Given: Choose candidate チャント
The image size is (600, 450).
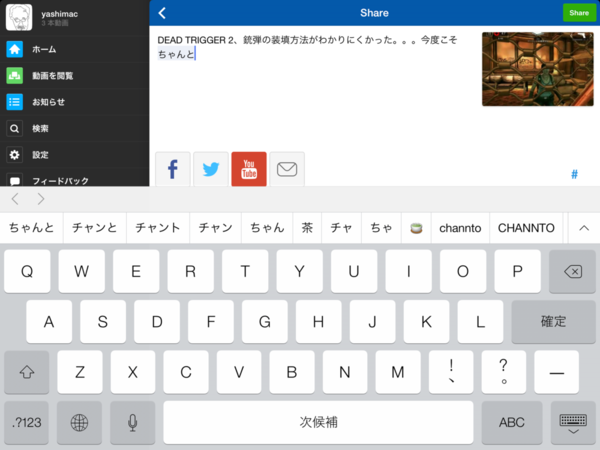Looking at the screenshot, I should (158, 228).
